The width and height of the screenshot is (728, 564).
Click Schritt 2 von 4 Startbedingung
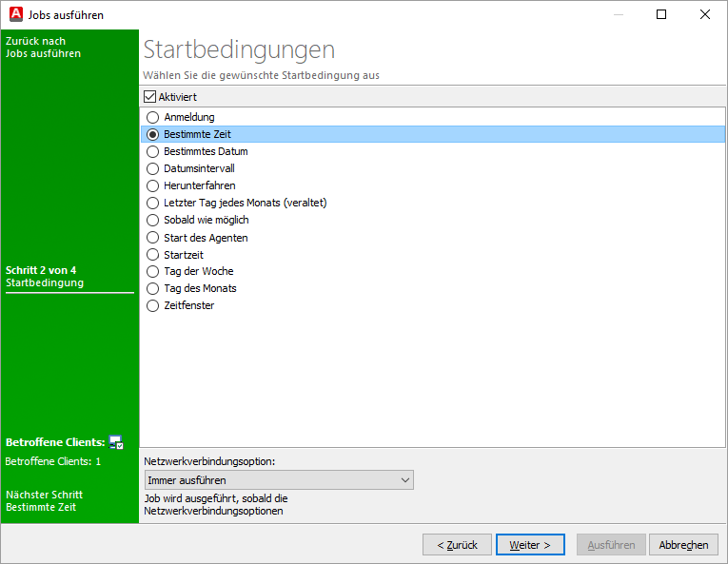tap(45, 277)
